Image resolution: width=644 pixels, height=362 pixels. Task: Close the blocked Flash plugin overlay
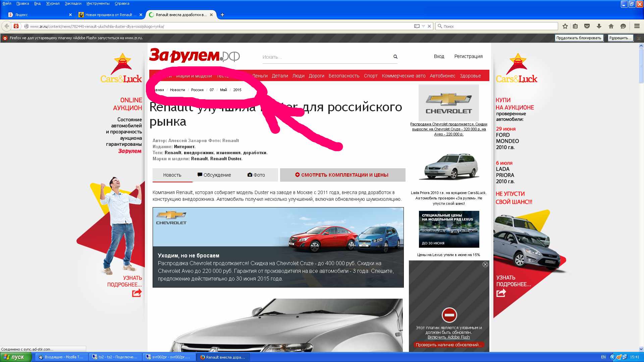(485, 264)
